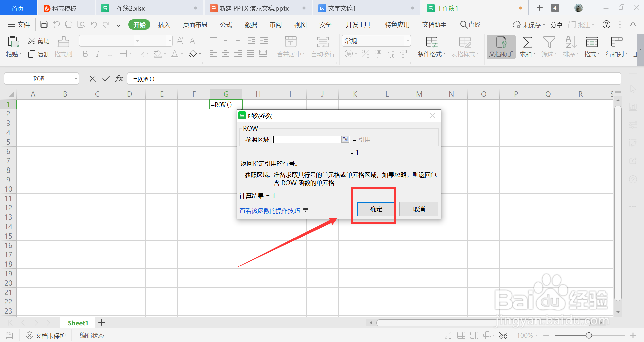Image resolution: width=644 pixels, height=342 pixels.
Task: Select the Sheet1 tab
Action: [78, 323]
